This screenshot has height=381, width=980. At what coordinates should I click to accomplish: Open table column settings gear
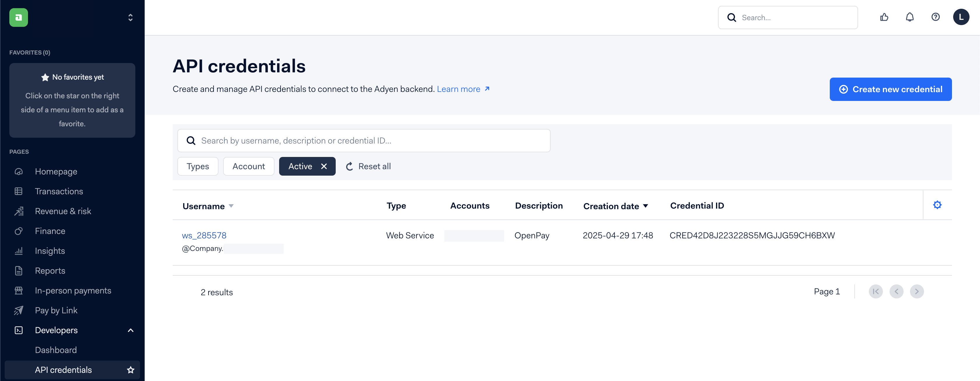(x=937, y=205)
